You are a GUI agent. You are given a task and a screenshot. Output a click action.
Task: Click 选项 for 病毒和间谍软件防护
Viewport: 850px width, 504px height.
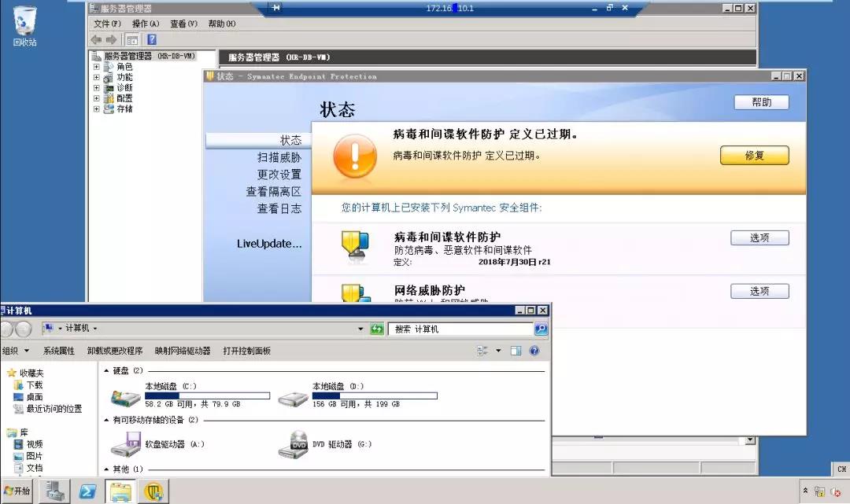(x=759, y=237)
